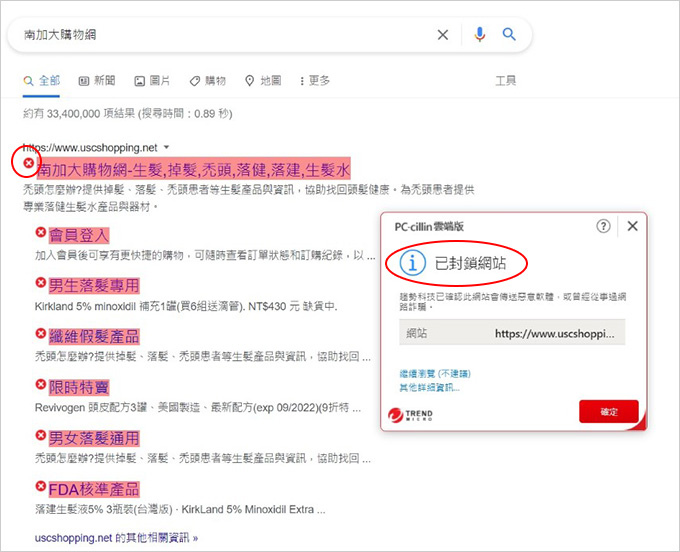Open the 更多 menu
The width and height of the screenshot is (680, 552).
coord(315,81)
